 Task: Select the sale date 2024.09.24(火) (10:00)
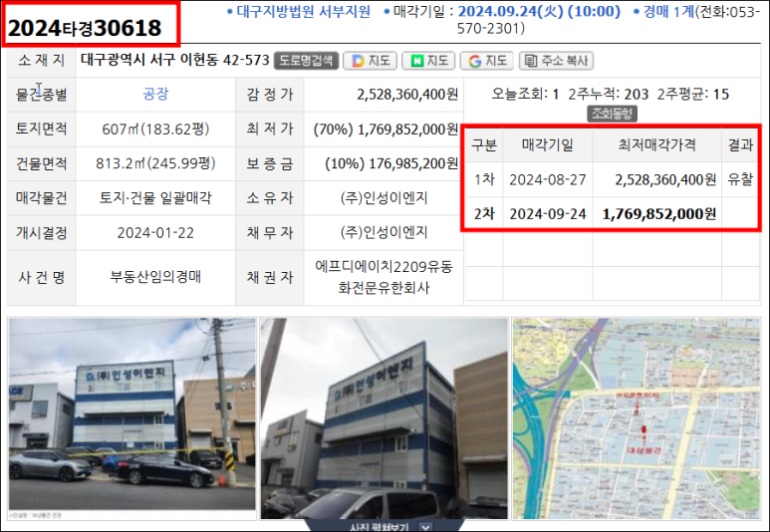[x=539, y=11]
